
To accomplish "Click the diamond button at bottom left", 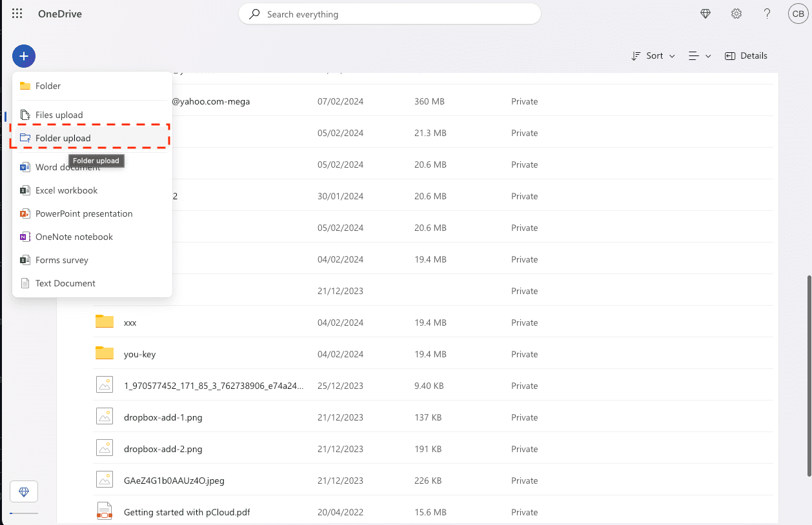I will [24, 491].
